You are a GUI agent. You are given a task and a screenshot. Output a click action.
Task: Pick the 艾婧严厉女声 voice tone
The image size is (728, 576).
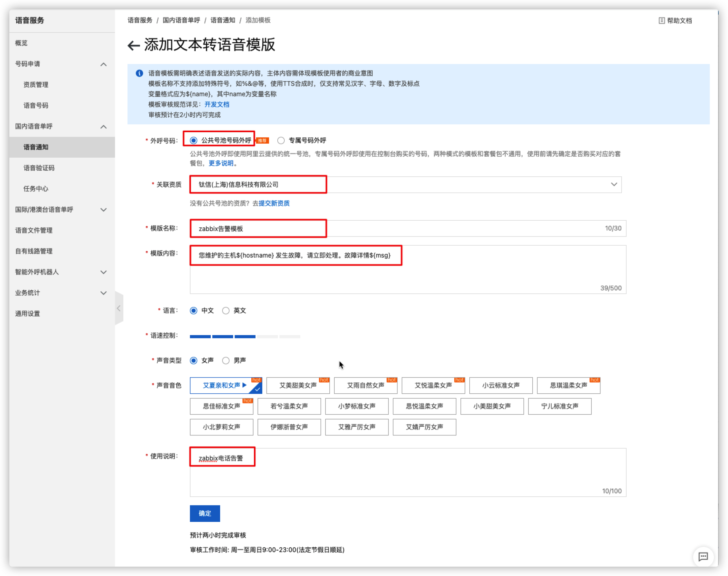click(425, 427)
